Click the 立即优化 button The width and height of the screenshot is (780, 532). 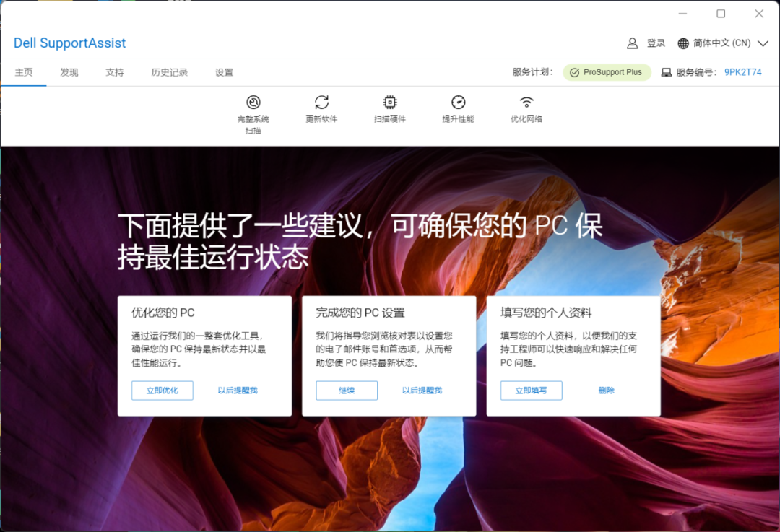162,391
